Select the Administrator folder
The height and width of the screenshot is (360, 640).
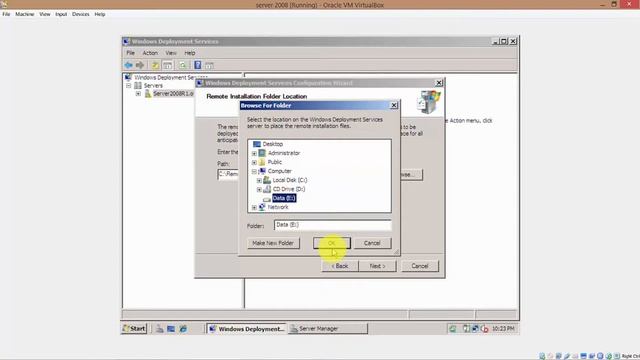284,153
